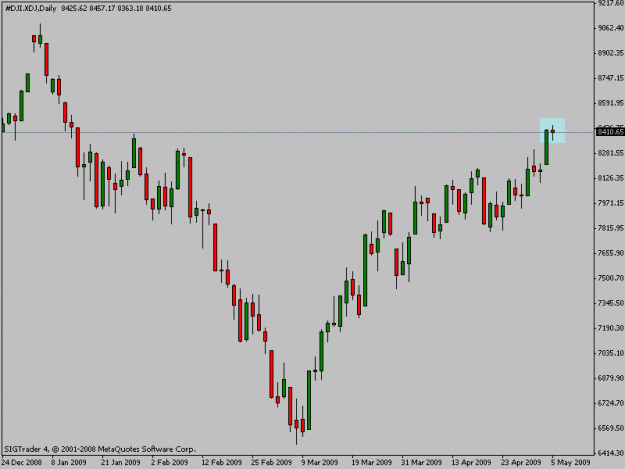Click the 13 Apr 2009 date label
Viewport: 625px width, 469px height.
coord(472,463)
